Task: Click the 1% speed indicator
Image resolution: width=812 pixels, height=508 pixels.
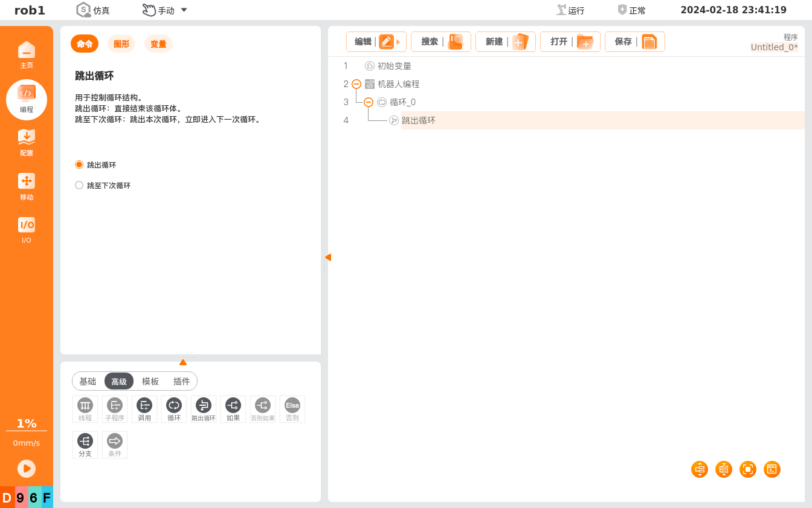Action: [27, 423]
